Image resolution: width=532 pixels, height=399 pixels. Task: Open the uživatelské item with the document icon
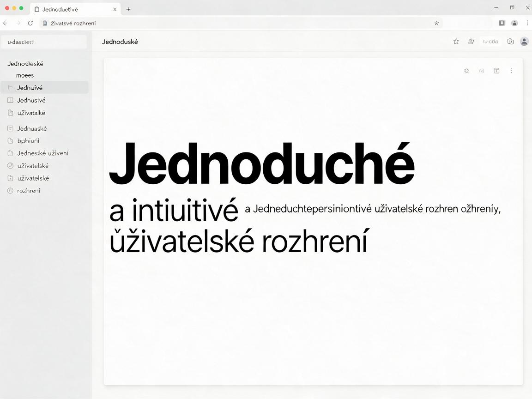[x=44, y=178]
